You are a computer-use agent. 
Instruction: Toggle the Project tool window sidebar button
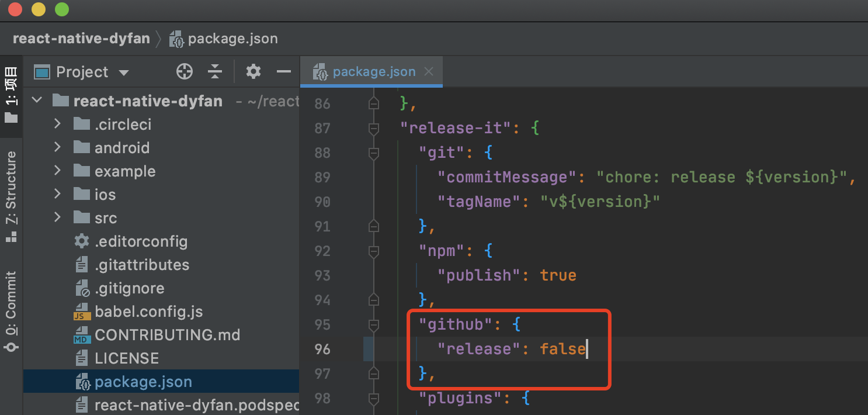[11, 94]
